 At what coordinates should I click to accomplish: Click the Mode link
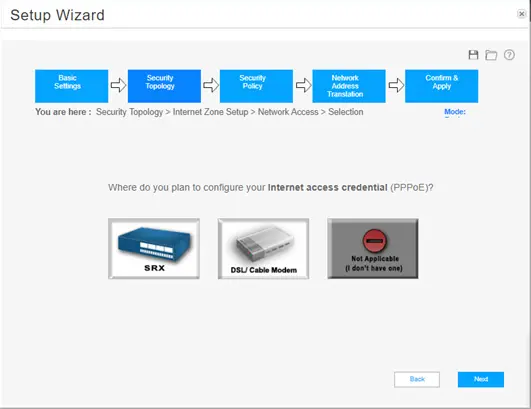(x=455, y=112)
